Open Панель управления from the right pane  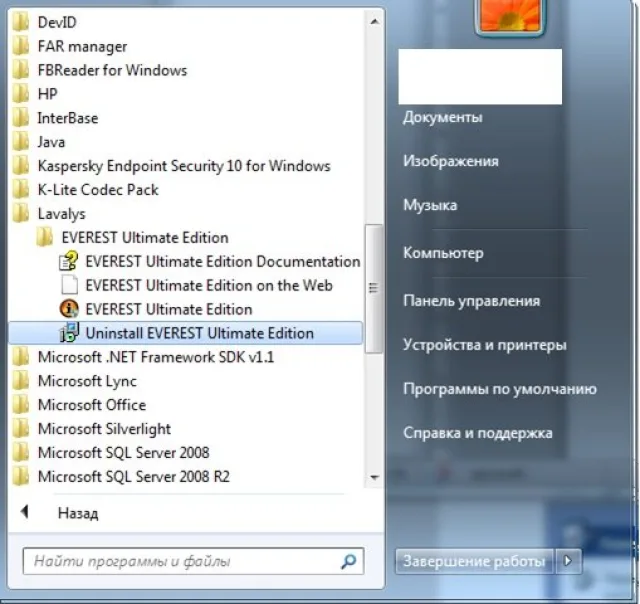tap(471, 301)
